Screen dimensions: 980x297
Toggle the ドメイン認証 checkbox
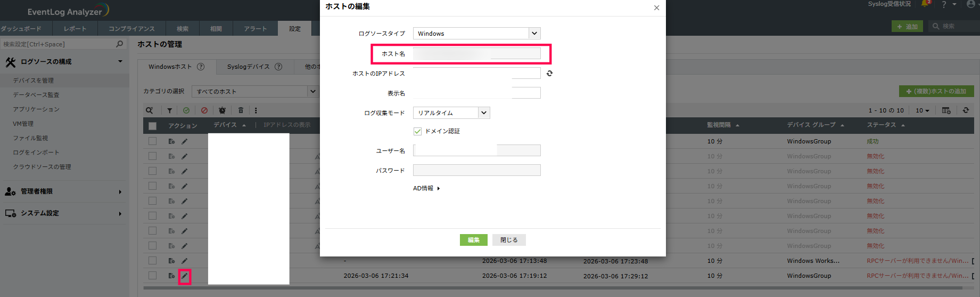click(417, 131)
